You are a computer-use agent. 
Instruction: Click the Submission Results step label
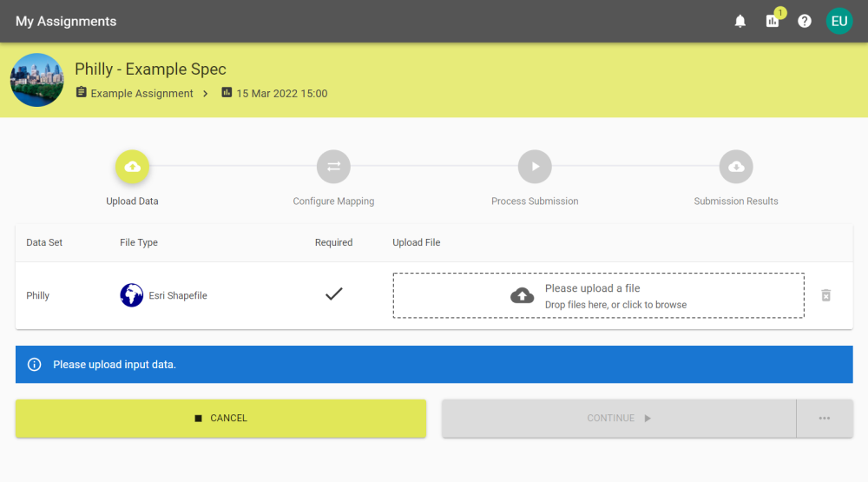point(736,201)
